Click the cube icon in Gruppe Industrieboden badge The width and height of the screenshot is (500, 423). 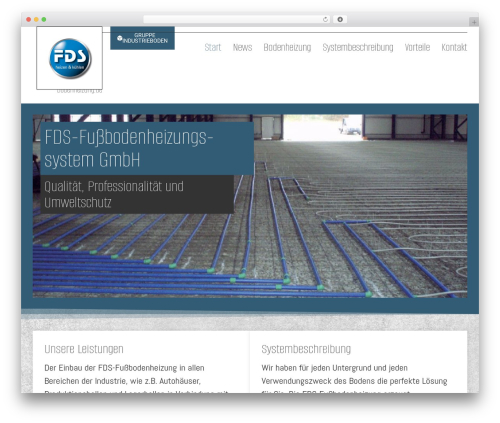[x=119, y=38]
